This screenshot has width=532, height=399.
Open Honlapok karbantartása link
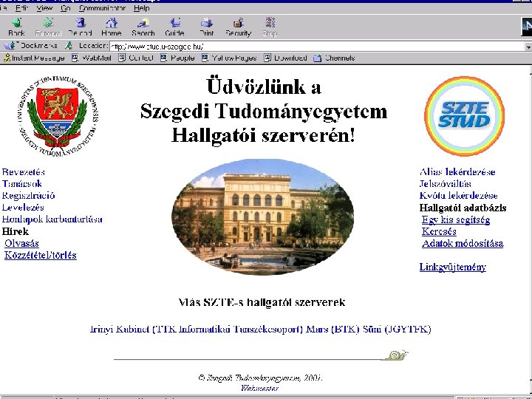52,219
